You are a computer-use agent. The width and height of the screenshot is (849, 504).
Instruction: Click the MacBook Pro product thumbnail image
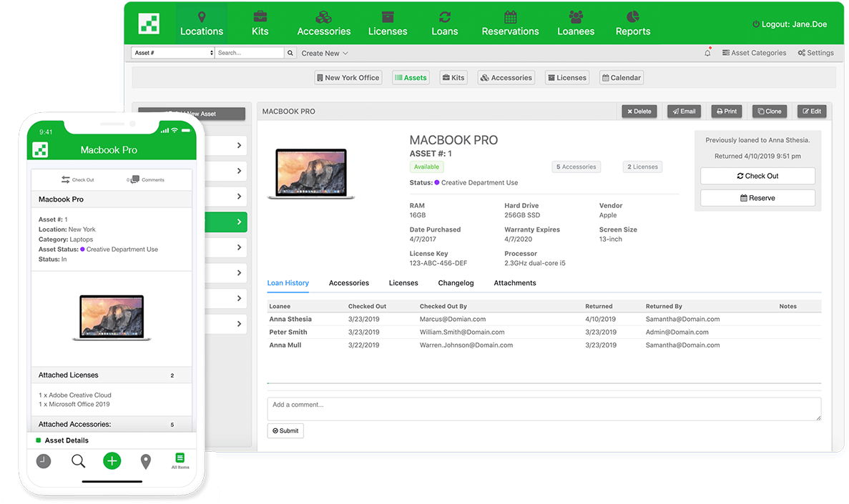coord(311,174)
